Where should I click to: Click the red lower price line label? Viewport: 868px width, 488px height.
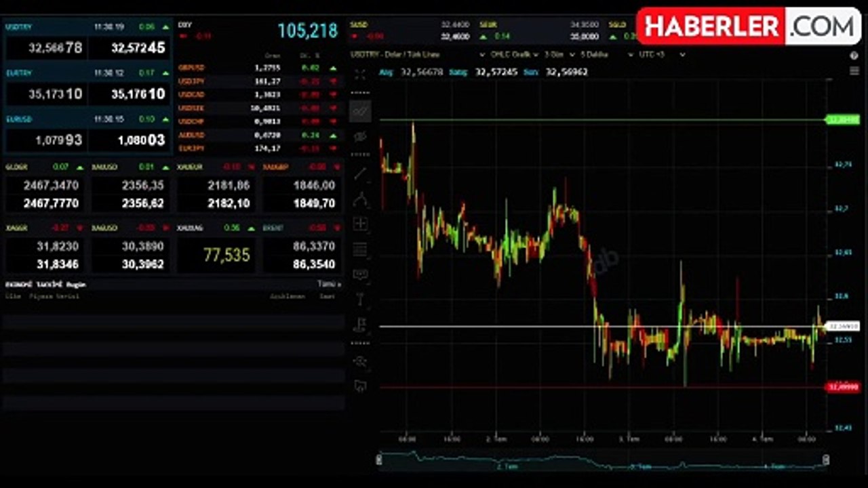[x=843, y=387]
